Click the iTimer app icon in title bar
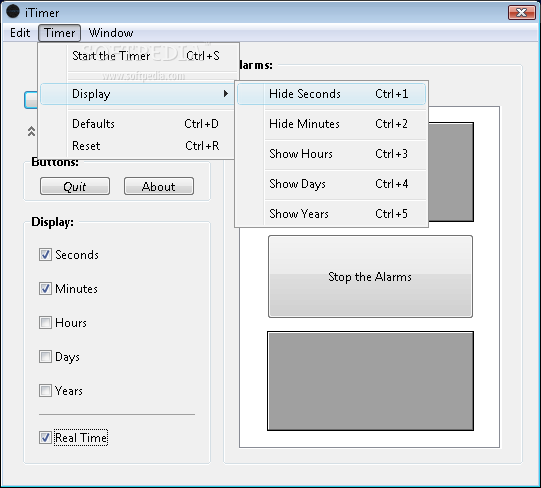This screenshot has height=488, width=541. pyautogui.click(x=13, y=12)
